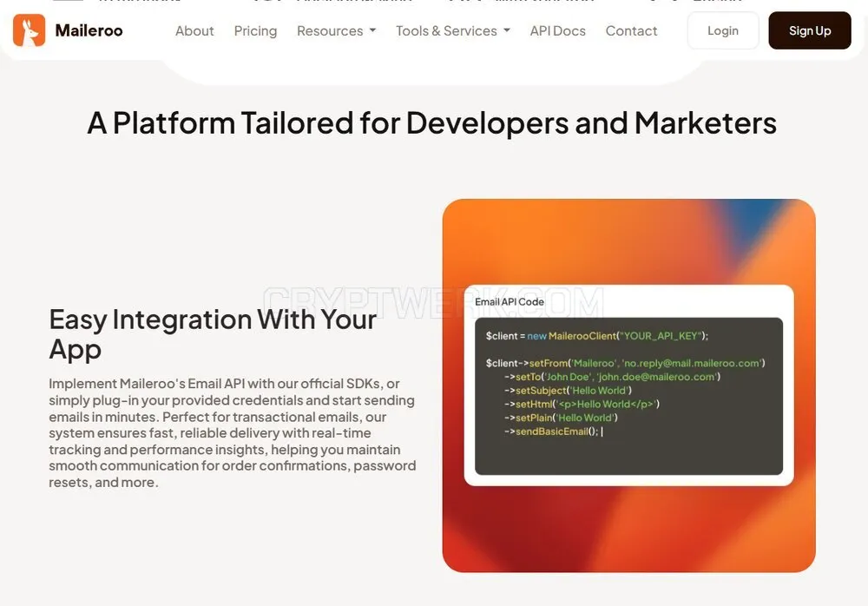Expand the Tools & Services dropdown
Viewport: 868px width, 606px height.
coord(453,31)
